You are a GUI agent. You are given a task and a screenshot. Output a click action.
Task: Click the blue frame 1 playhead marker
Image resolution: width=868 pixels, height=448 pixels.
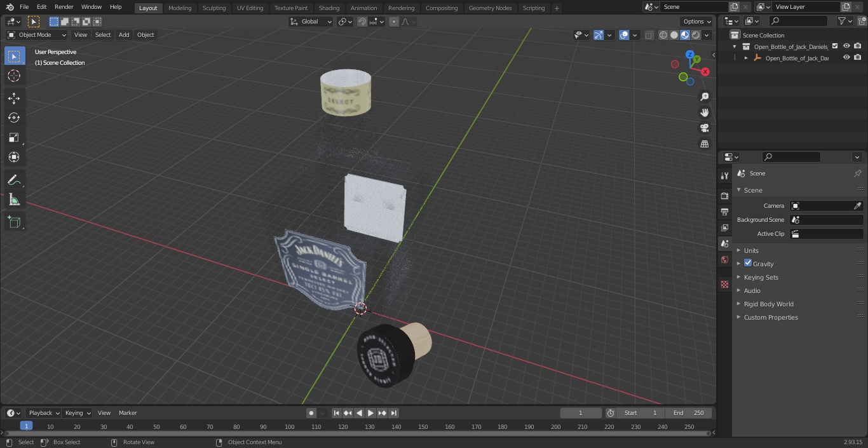[x=26, y=426]
